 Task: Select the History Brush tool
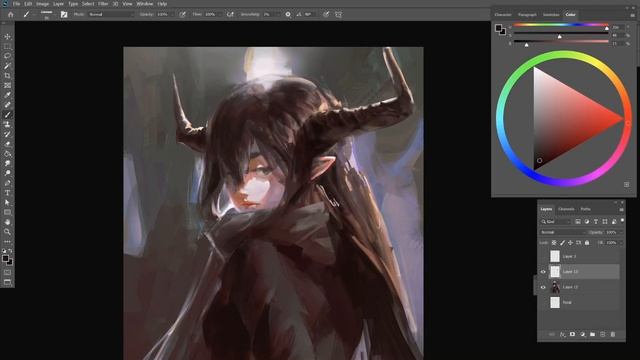[7, 134]
